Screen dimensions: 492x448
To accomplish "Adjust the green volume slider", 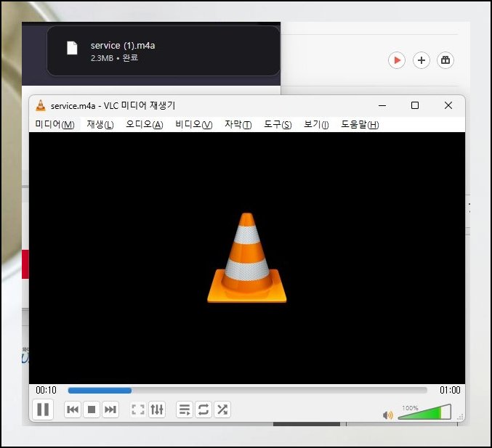I will point(424,412).
